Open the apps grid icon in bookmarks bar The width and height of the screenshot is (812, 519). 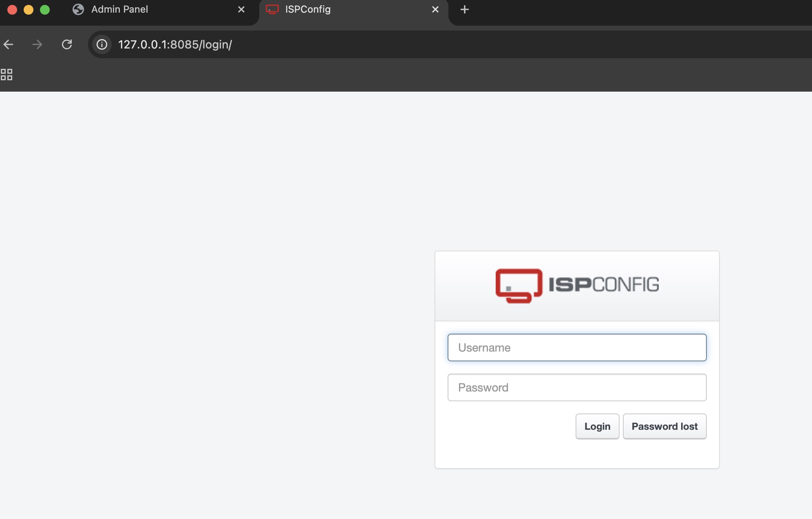pyautogui.click(x=7, y=75)
